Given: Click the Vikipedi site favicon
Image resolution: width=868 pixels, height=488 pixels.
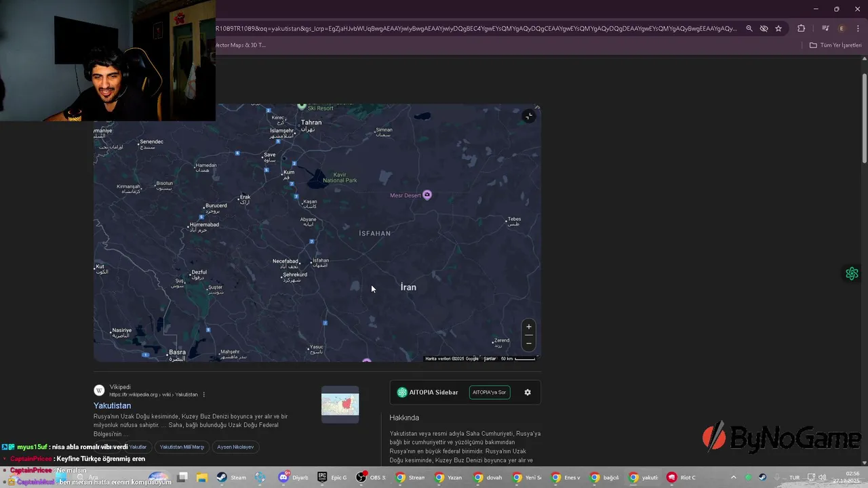Looking at the screenshot, I should tap(99, 390).
